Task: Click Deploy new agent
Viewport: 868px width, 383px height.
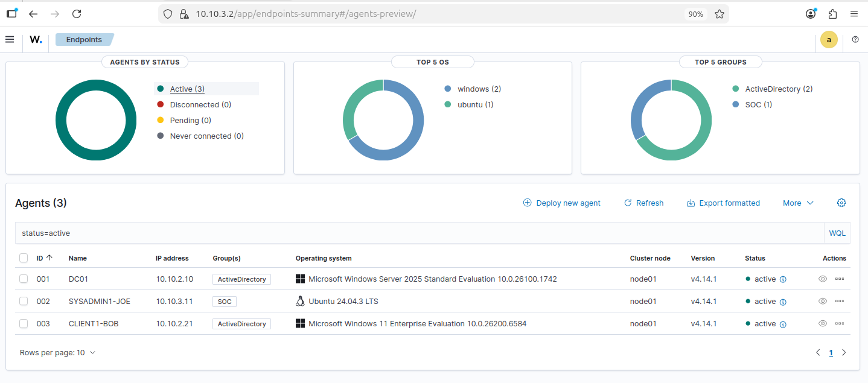Action: (561, 203)
